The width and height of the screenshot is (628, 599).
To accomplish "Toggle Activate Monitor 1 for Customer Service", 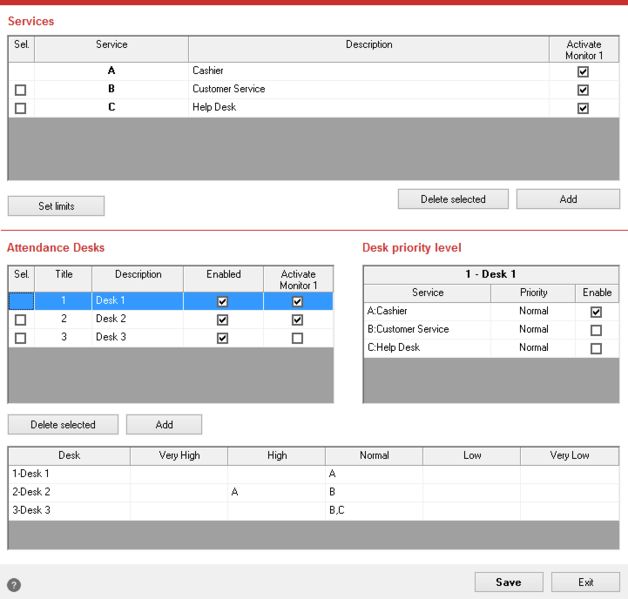I will (583, 90).
